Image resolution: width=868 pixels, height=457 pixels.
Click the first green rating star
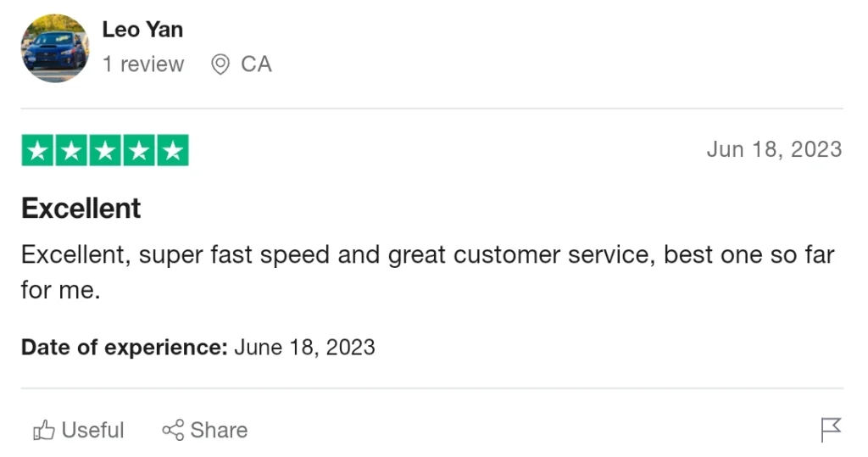37,151
